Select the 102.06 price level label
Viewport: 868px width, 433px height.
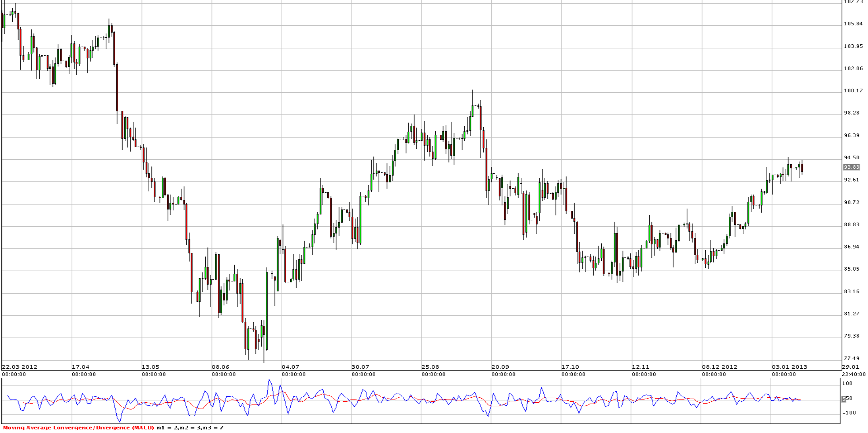pyautogui.click(x=853, y=68)
